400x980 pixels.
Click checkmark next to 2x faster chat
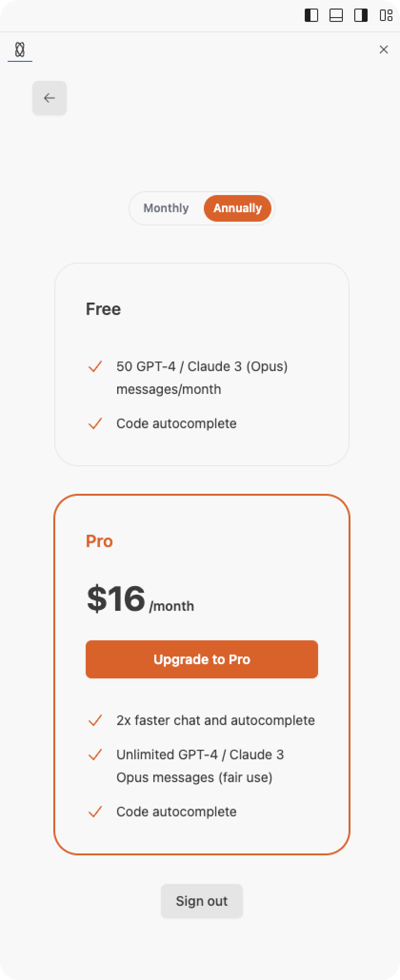[95, 720]
